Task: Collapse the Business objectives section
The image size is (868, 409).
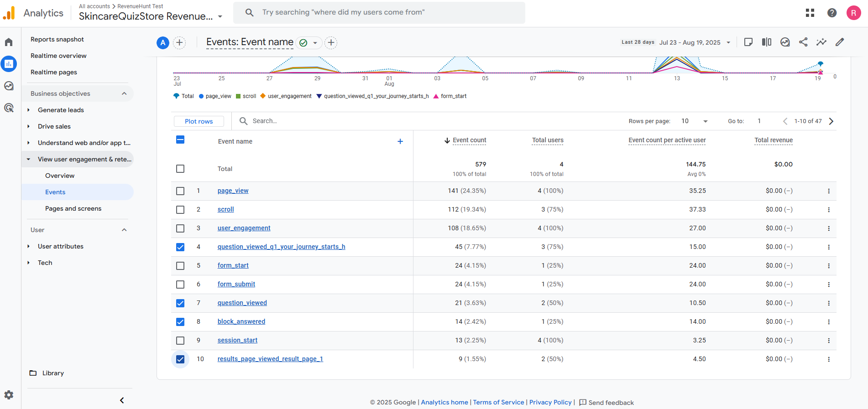Action: tap(124, 93)
